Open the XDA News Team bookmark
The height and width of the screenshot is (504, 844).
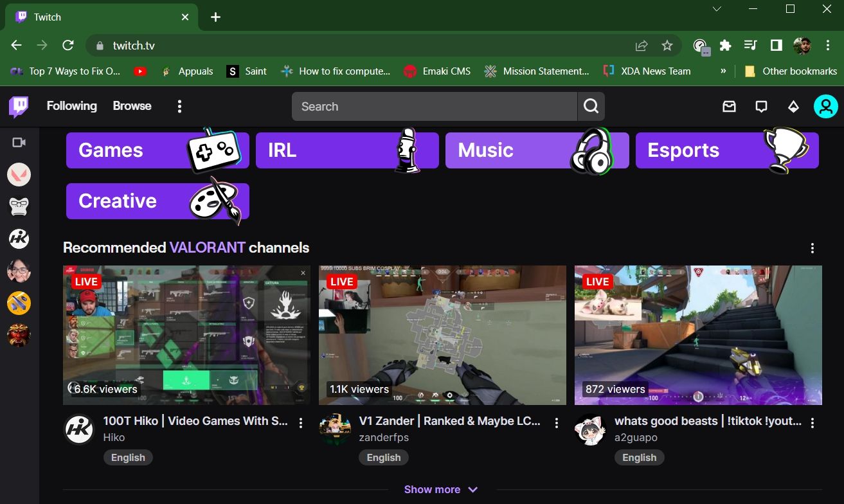647,71
